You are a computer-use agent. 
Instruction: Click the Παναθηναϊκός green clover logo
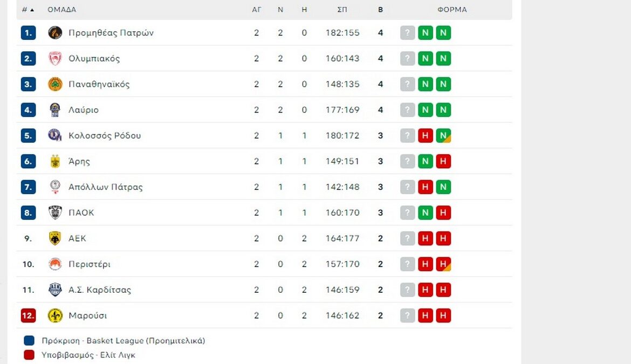tap(55, 84)
